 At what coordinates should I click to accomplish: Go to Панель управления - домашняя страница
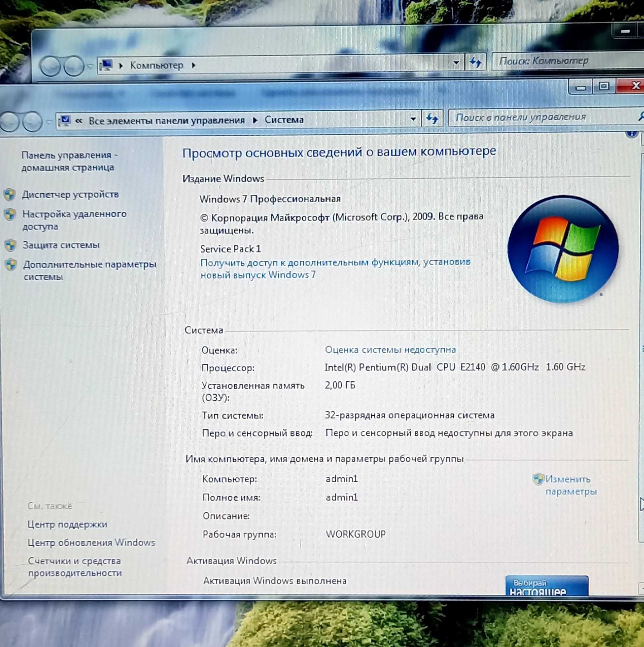[69, 161]
